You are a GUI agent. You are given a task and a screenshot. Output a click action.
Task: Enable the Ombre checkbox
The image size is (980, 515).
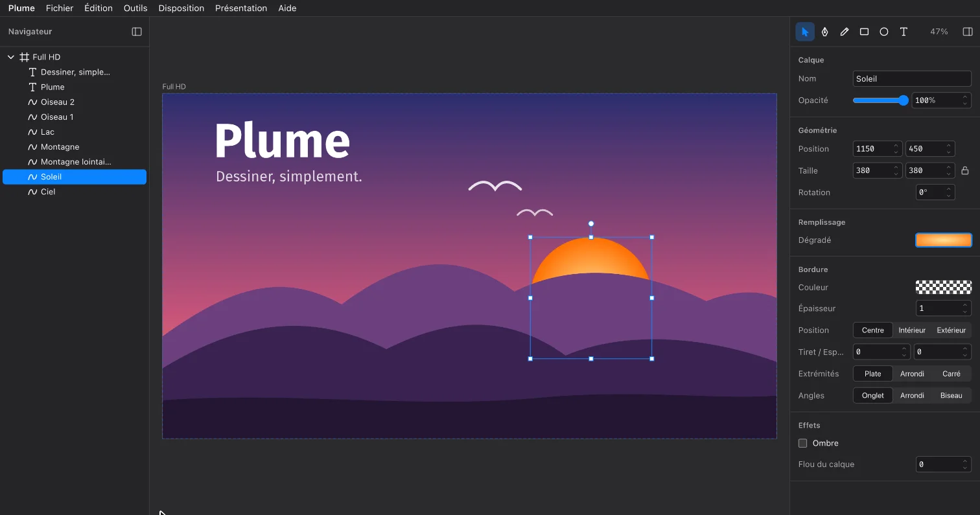click(x=802, y=443)
